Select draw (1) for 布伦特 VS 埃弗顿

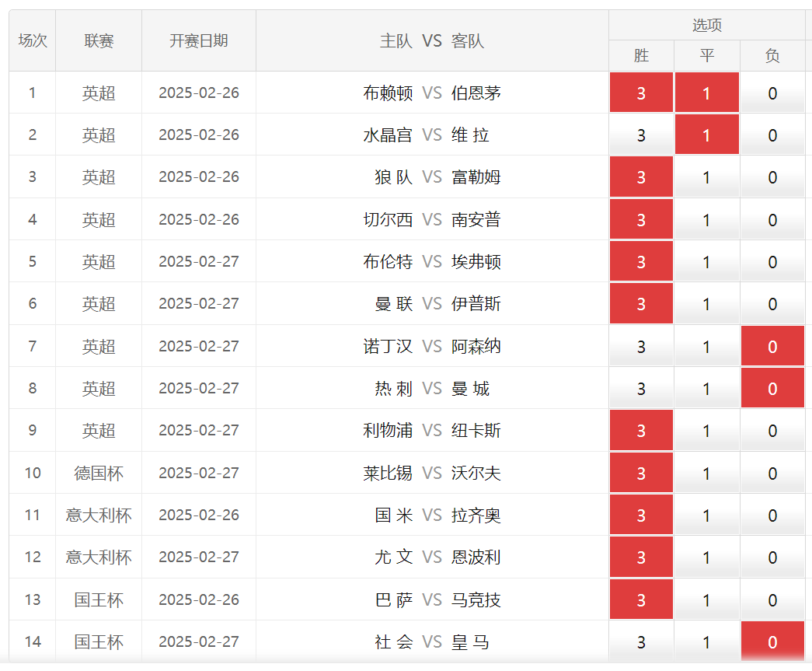click(707, 261)
